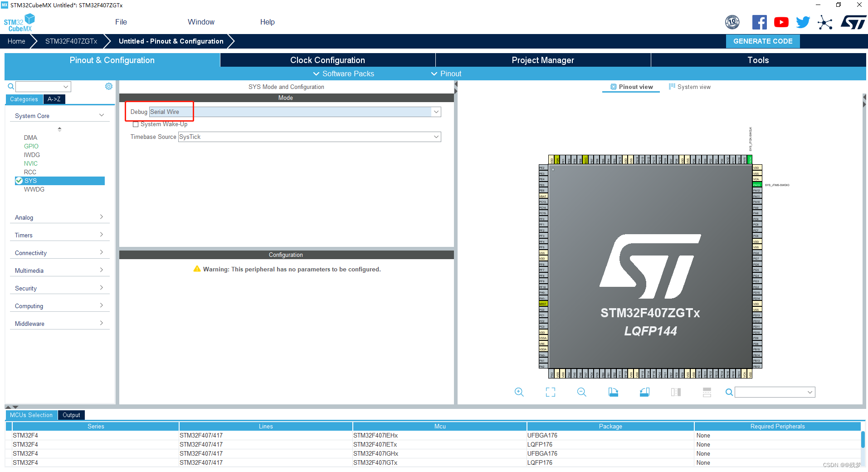
Task: Open the Timebase Source dropdown
Action: [x=436, y=137]
